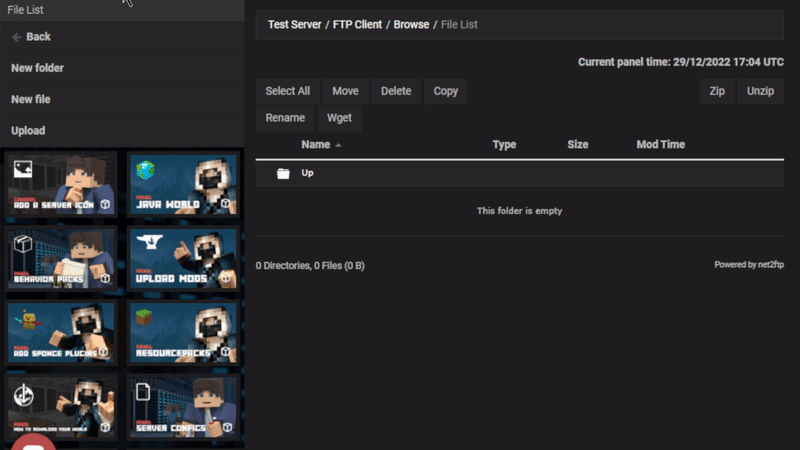Open Add Sponge Plugins tutorial thumbnail
This screenshot has width=800, height=450.
(61, 333)
